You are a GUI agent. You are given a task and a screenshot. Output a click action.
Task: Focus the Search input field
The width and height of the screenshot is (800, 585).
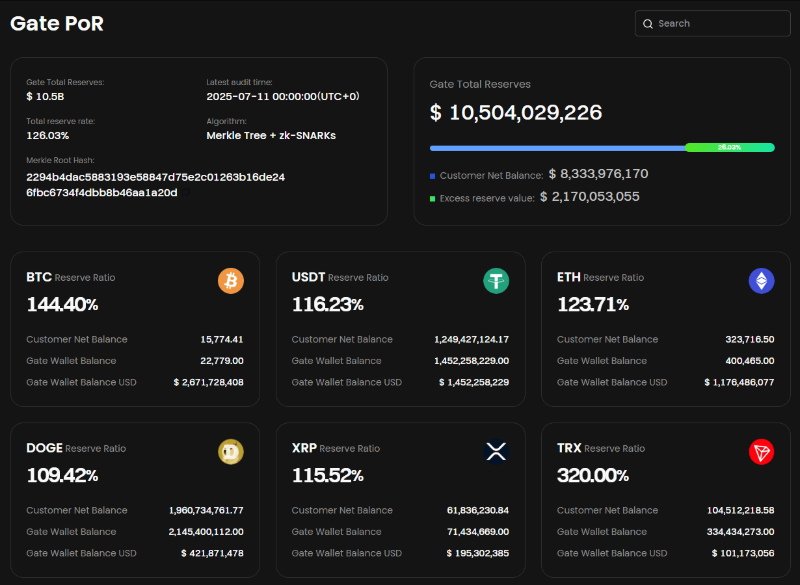pyautogui.click(x=712, y=23)
